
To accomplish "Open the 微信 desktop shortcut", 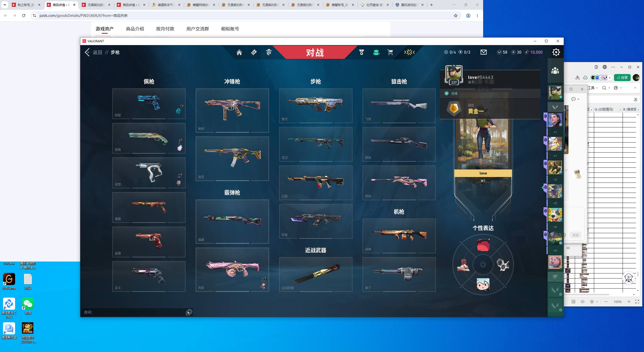I will pyautogui.click(x=28, y=306).
